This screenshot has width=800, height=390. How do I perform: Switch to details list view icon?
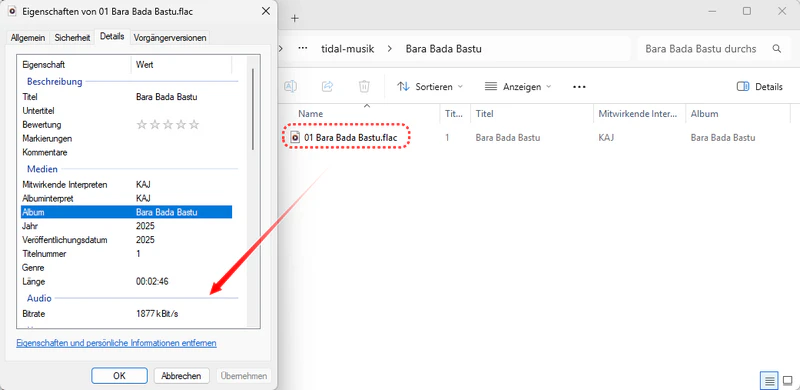769,381
